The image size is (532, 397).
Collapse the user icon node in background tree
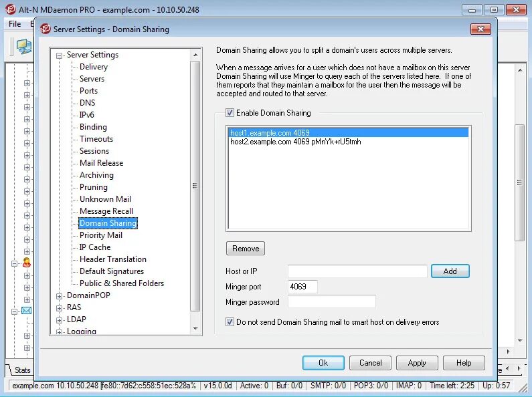pyautogui.click(x=14, y=263)
